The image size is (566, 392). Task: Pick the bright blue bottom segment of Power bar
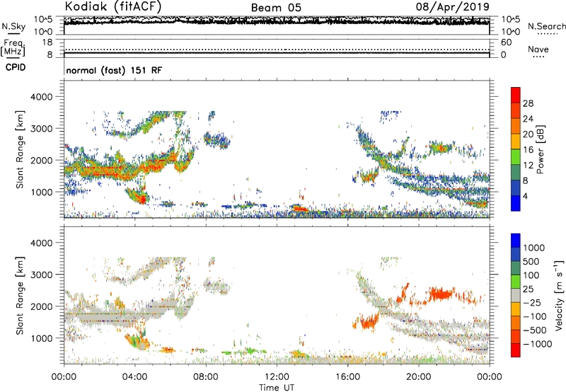(516, 203)
